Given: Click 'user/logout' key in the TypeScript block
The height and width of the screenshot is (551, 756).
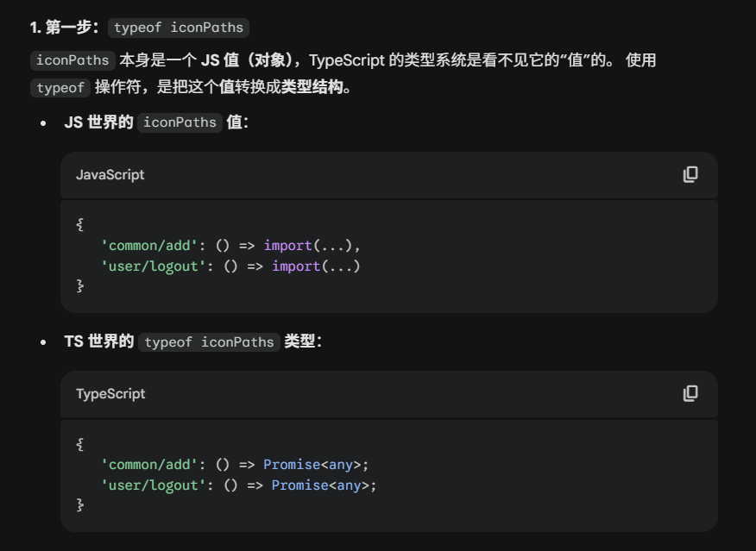Looking at the screenshot, I should (154, 485).
